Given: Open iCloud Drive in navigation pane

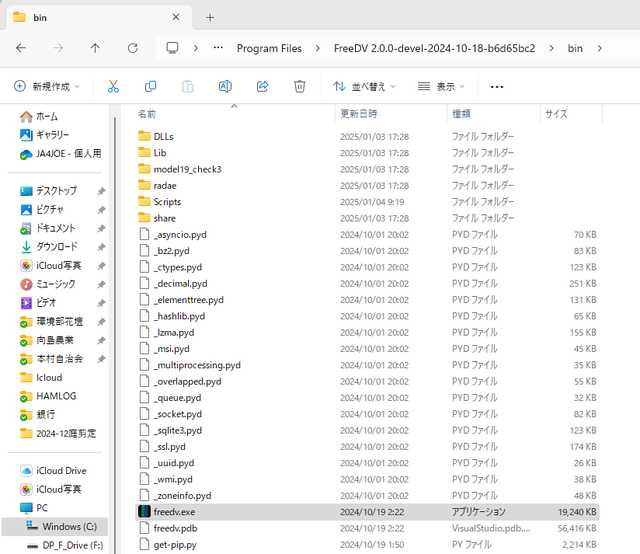Looking at the screenshot, I should (53, 471).
